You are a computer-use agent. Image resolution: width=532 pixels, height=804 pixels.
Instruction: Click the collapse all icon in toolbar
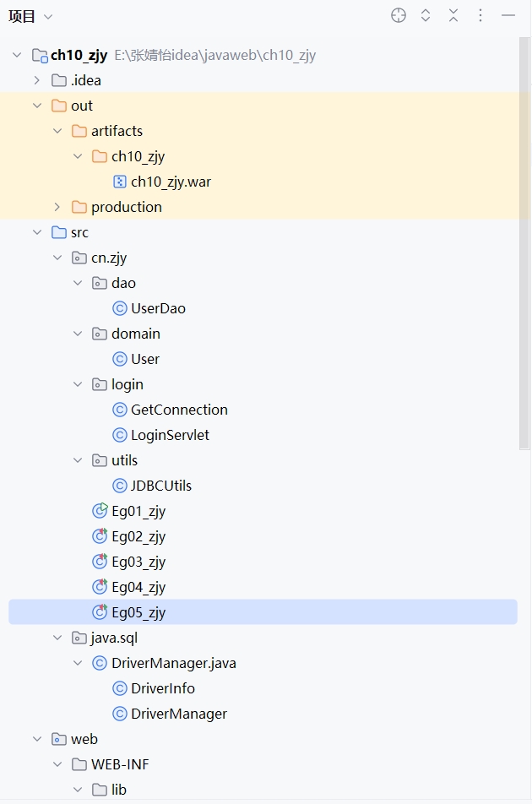pyautogui.click(x=453, y=15)
